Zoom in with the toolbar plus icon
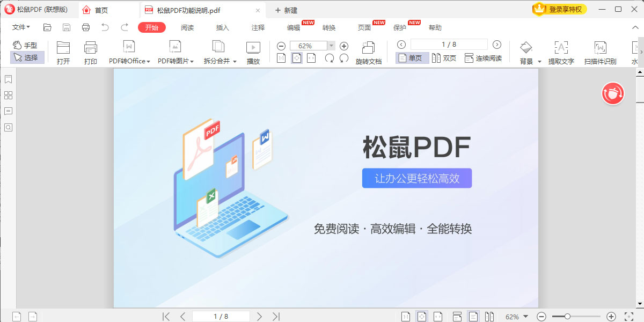644x322 pixels. pos(344,46)
